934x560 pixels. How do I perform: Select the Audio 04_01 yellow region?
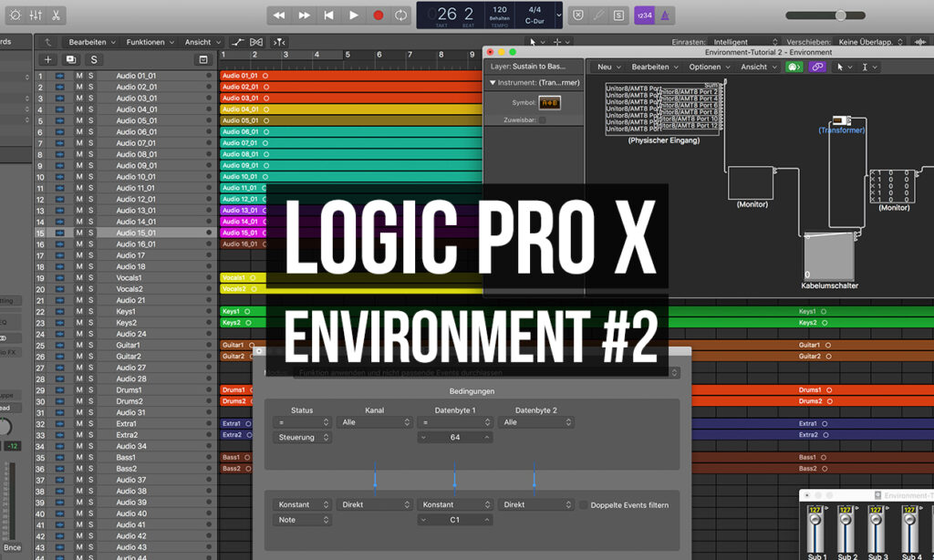click(x=351, y=109)
